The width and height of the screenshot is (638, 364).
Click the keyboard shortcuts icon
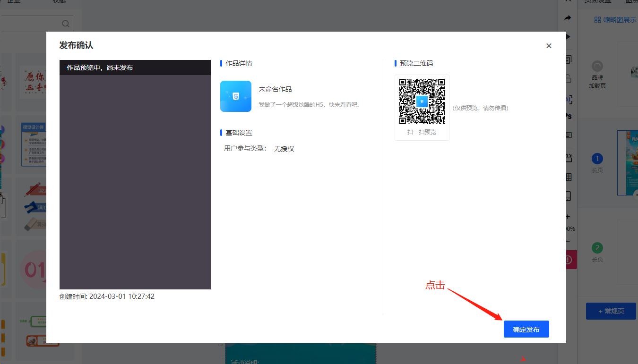click(x=568, y=135)
